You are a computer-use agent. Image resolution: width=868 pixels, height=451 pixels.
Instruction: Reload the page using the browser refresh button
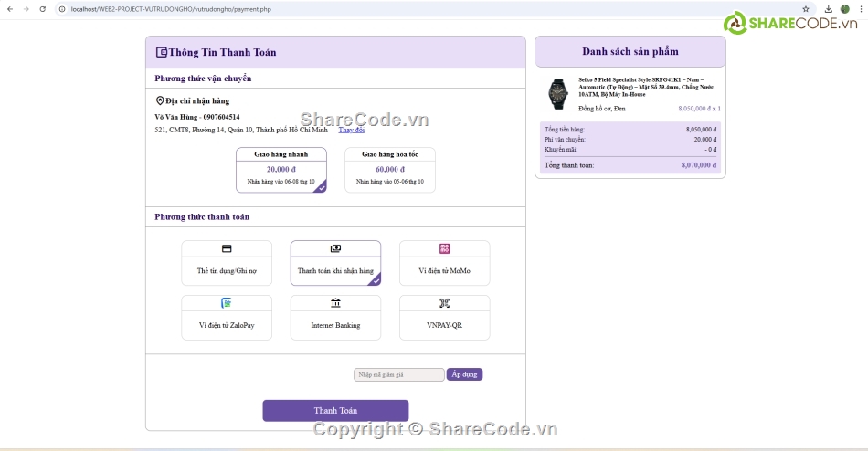tap(42, 9)
